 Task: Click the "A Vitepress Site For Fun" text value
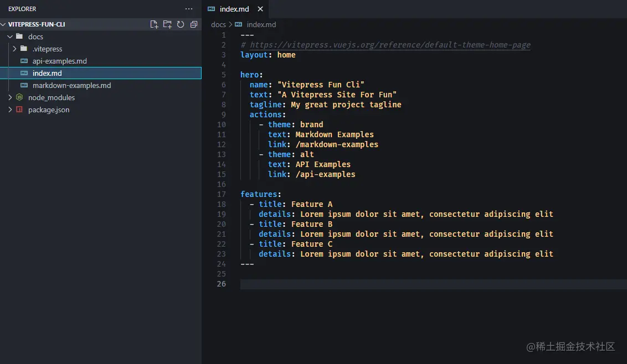point(337,95)
